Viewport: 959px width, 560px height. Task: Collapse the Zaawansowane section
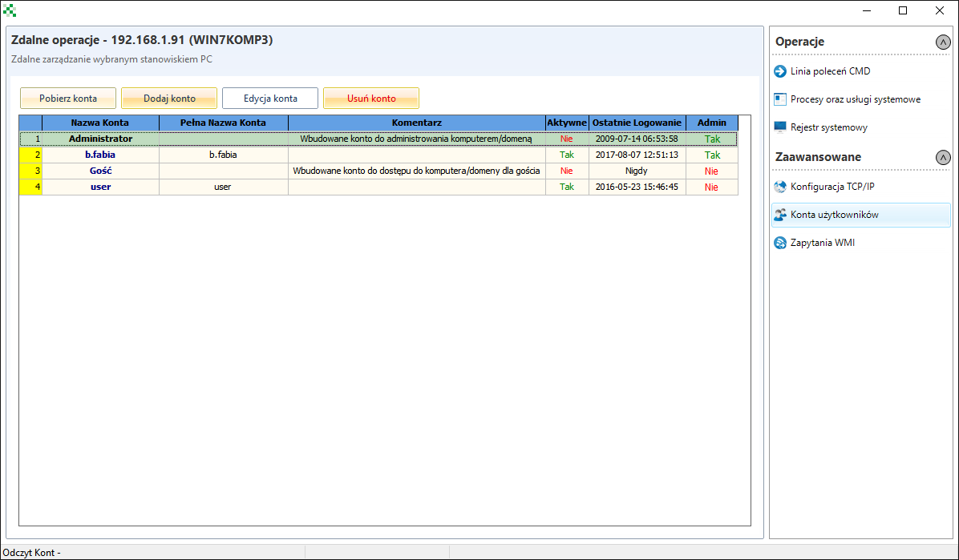943,158
